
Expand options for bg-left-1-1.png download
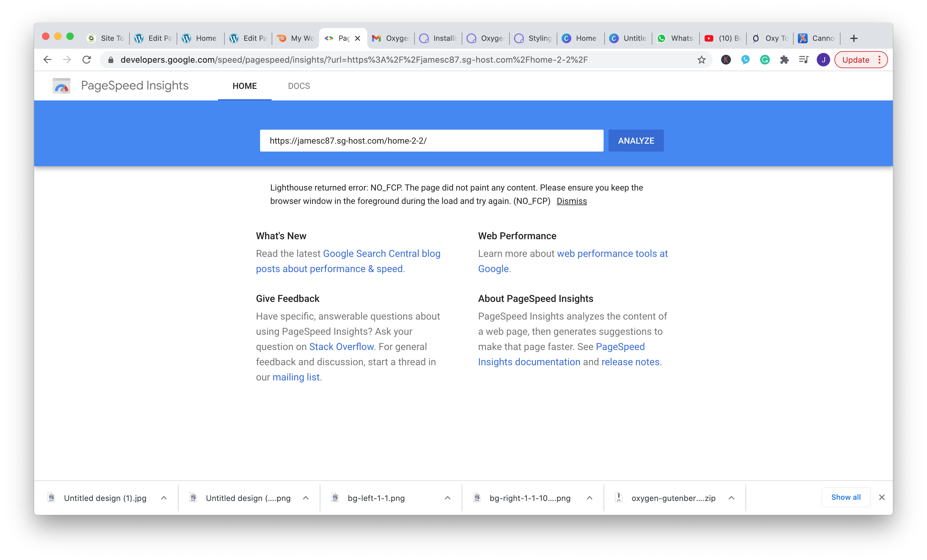pos(447,498)
